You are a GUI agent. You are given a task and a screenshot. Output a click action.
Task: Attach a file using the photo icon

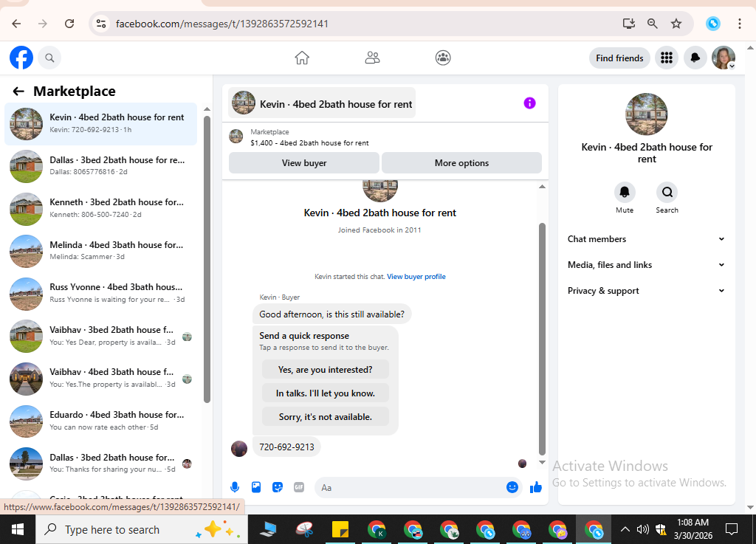(256, 487)
